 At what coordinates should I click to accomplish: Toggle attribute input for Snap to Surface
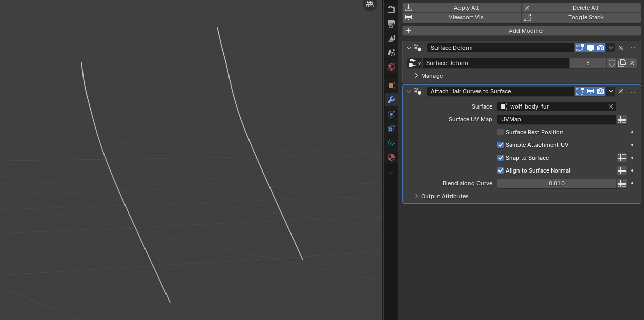pyautogui.click(x=622, y=158)
